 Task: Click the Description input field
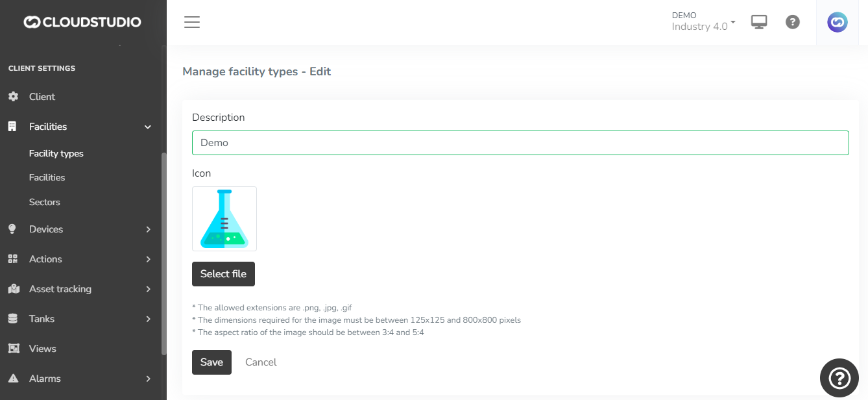coord(520,143)
